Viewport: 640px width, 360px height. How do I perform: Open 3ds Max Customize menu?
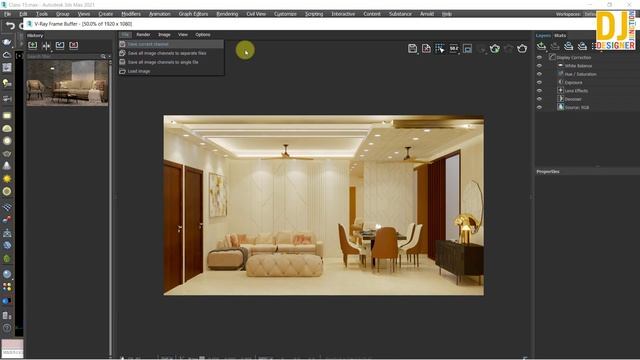285,14
